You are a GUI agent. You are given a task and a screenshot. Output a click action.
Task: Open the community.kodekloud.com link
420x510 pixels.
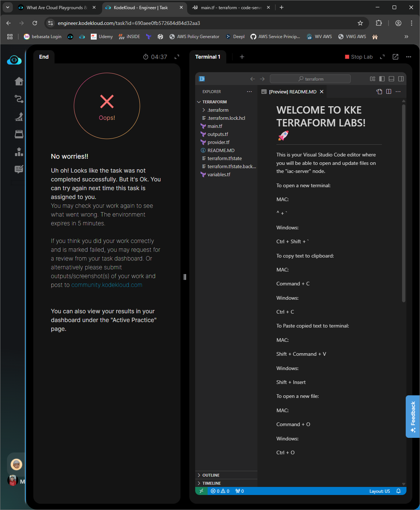pos(107,285)
